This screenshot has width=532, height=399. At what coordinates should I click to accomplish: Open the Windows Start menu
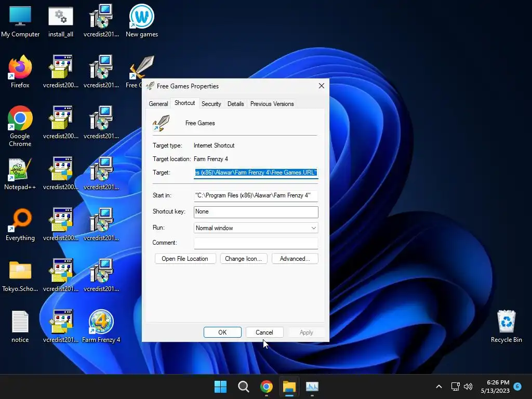220,387
